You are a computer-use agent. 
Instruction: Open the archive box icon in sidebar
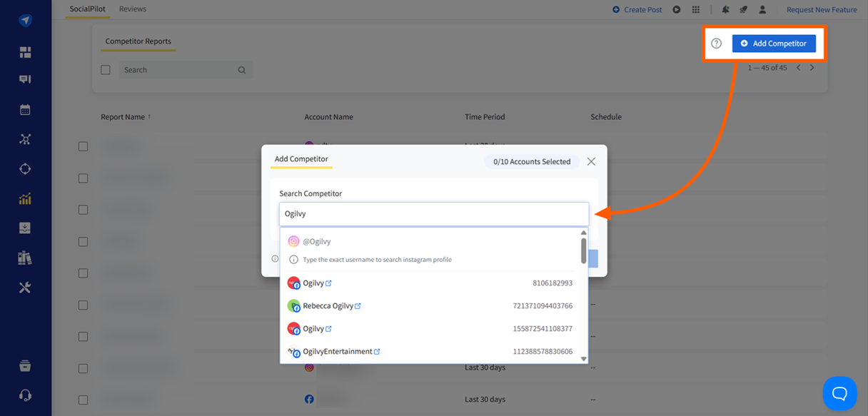(25, 366)
